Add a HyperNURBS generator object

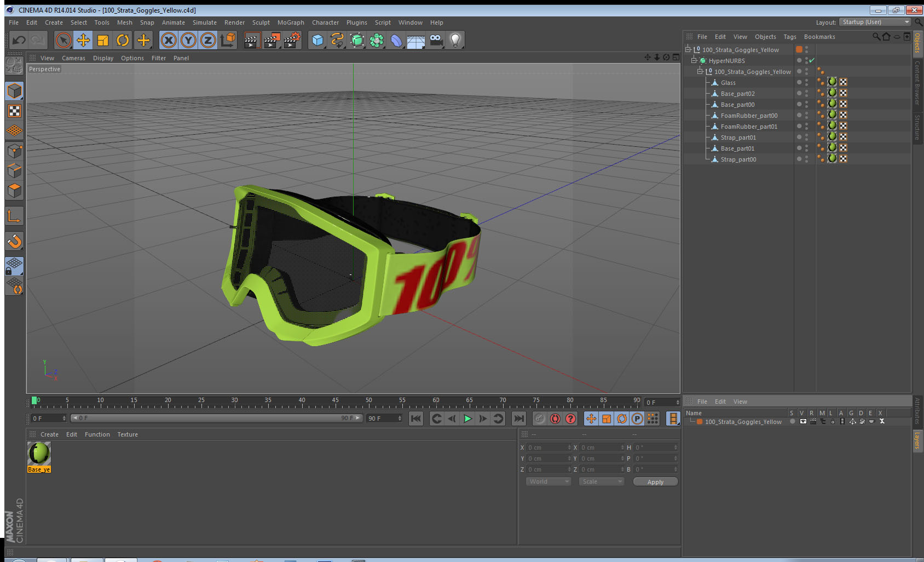pyautogui.click(x=357, y=40)
